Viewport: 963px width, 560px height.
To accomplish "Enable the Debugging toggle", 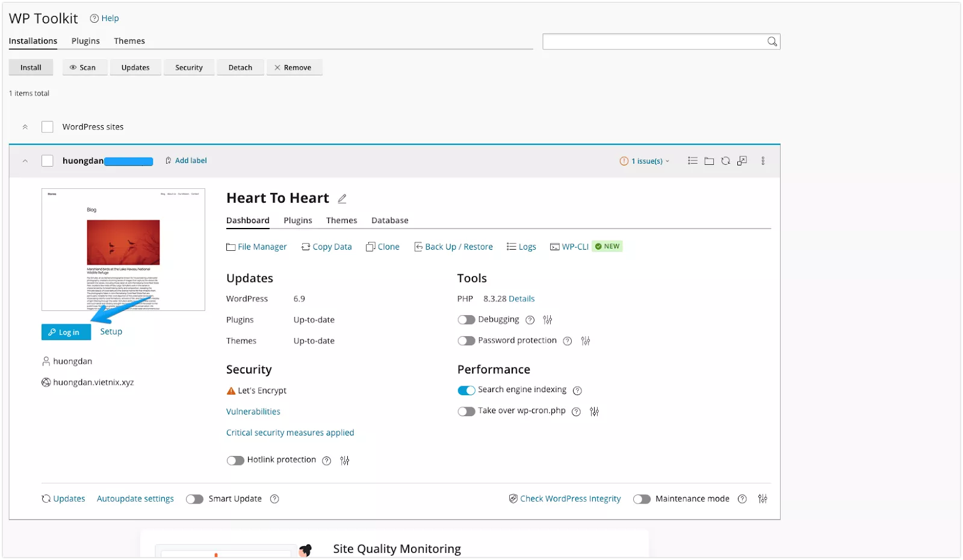I will click(x=466, y=320).
